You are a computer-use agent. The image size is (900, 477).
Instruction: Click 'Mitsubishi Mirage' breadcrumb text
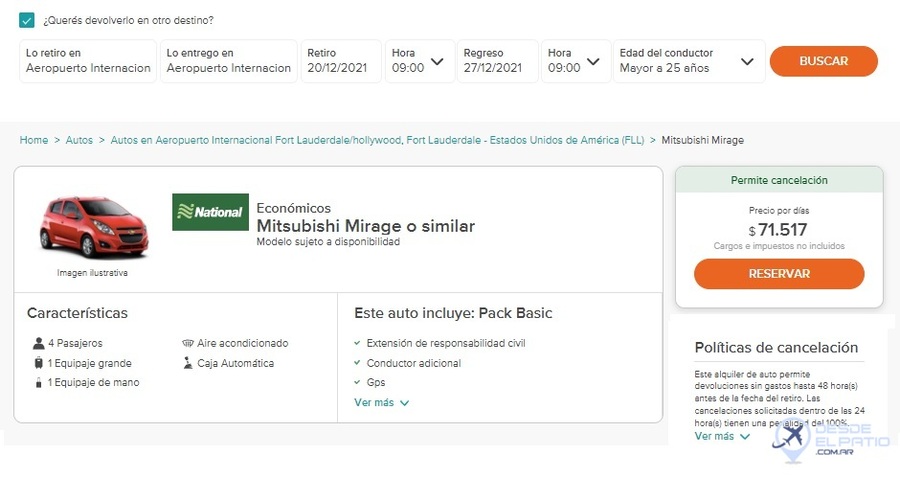[703, 140]
